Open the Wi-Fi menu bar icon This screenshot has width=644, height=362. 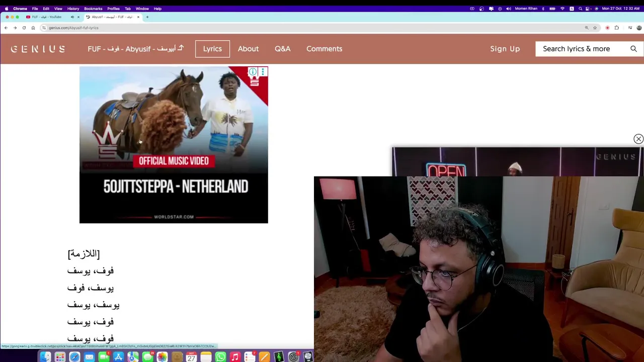point(562,9)
